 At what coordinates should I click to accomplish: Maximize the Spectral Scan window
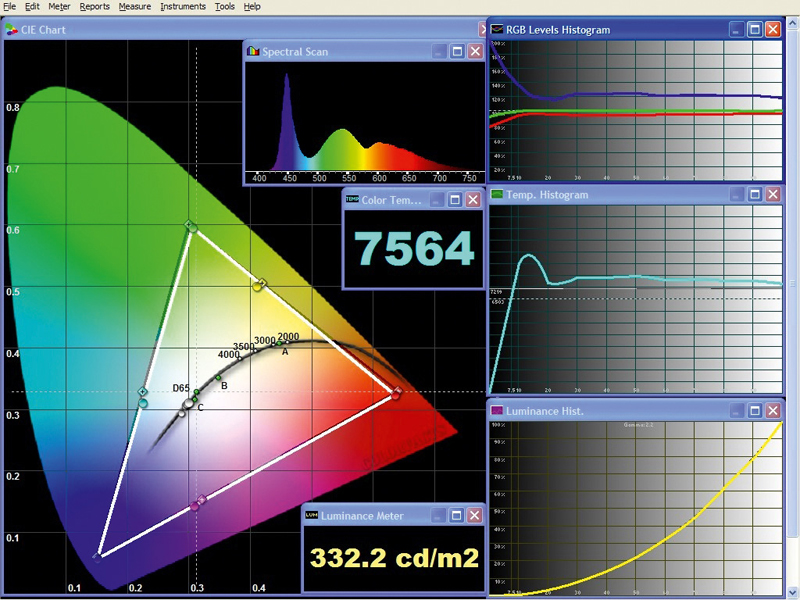tap(457, 51)
